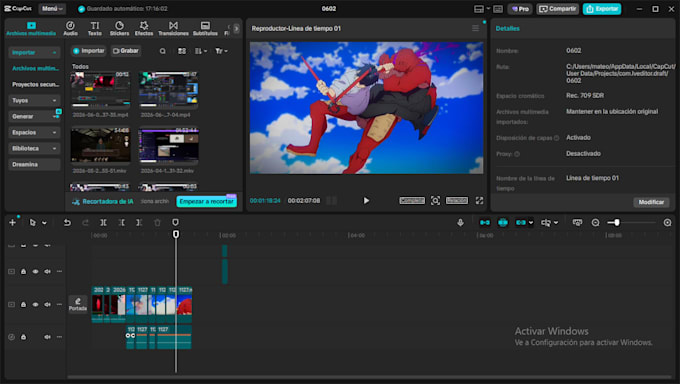Delete right of playhead with trim-right icon

[139, 223]
